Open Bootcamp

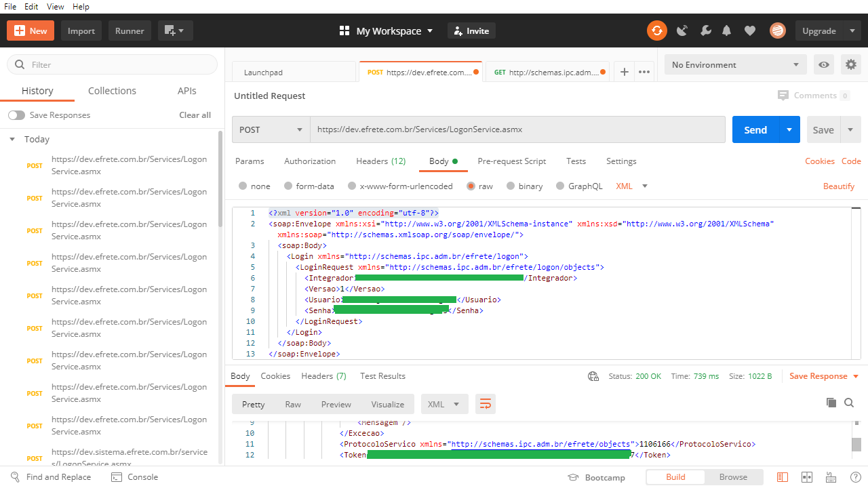596,477
